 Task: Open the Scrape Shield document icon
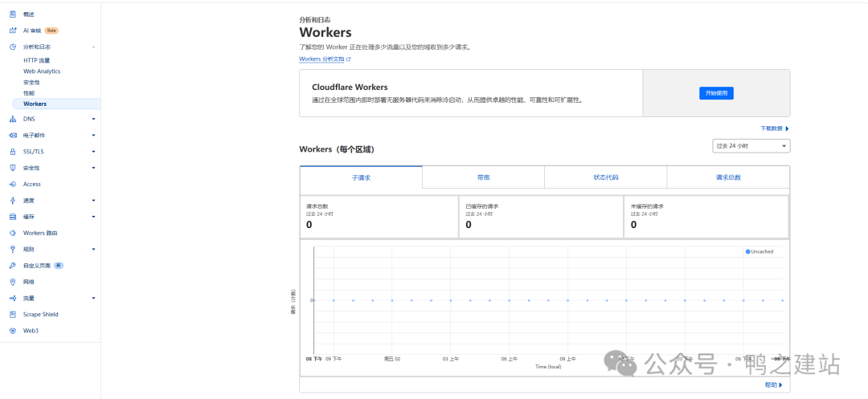[x=13, y=315]
